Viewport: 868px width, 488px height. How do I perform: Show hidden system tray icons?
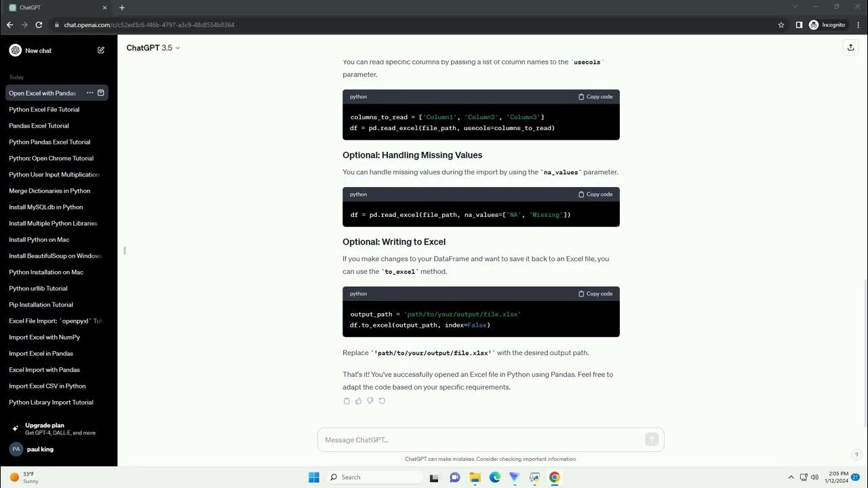[791, 477]
